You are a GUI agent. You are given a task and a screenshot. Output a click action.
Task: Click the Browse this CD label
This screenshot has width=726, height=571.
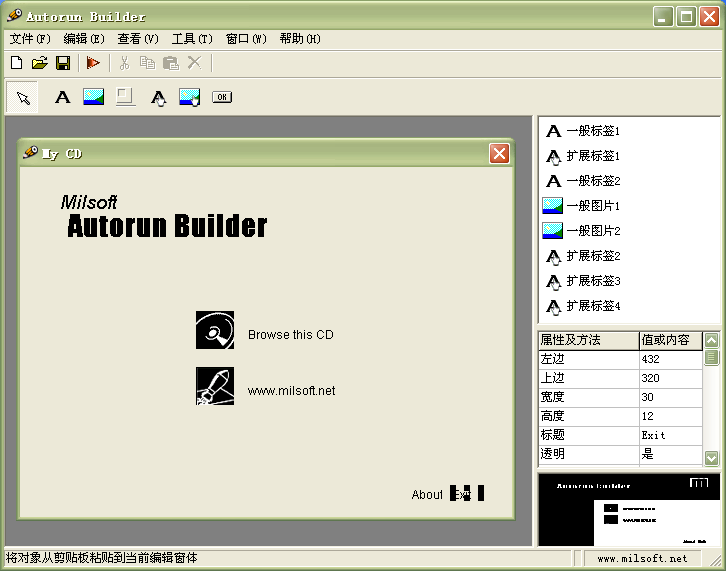pos(291,335)
